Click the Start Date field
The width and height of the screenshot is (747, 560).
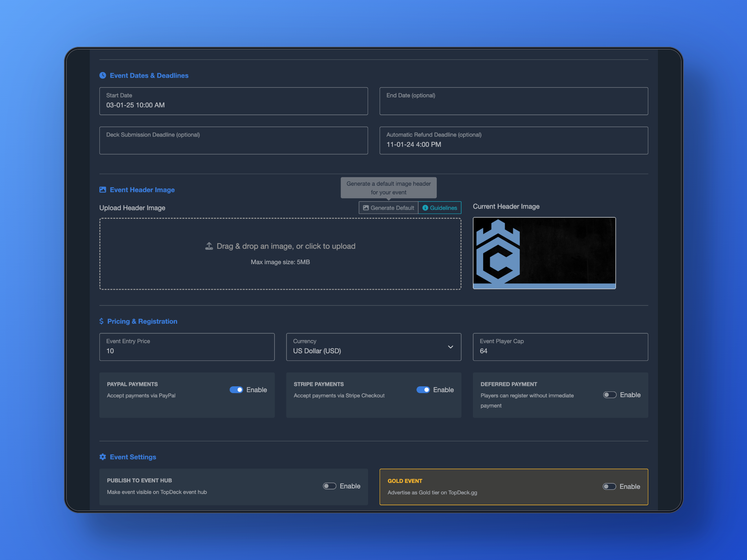tap(234, 101)
